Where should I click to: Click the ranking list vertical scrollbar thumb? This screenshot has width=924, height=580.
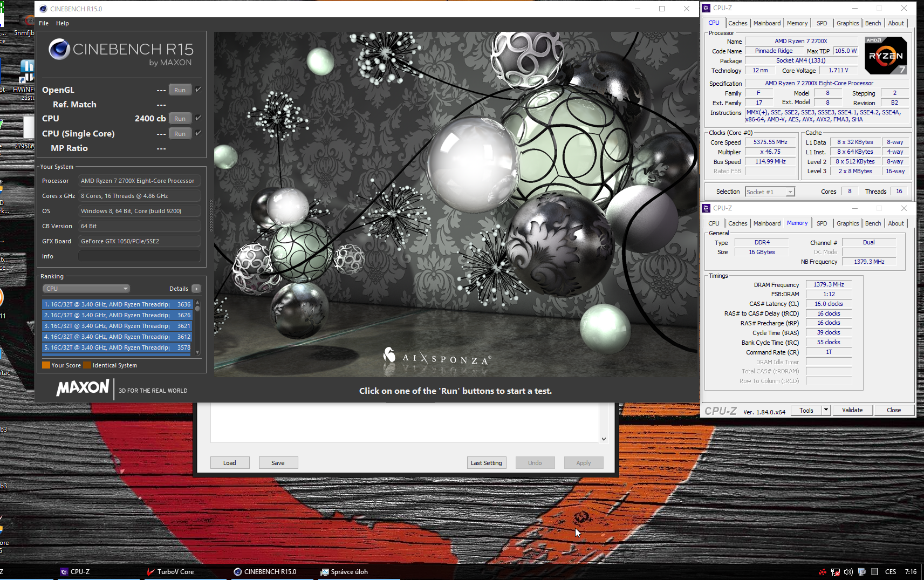(x=197, y=309)
